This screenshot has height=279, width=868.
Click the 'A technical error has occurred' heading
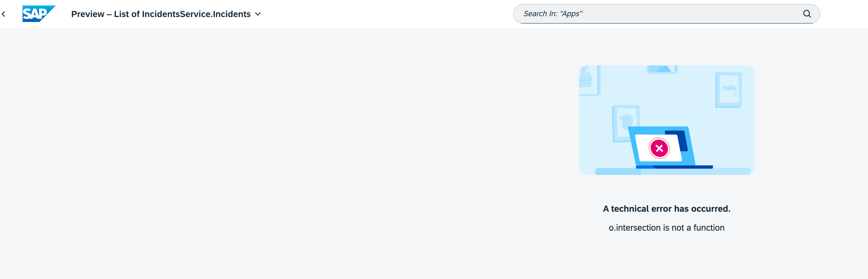click(666, 208)
